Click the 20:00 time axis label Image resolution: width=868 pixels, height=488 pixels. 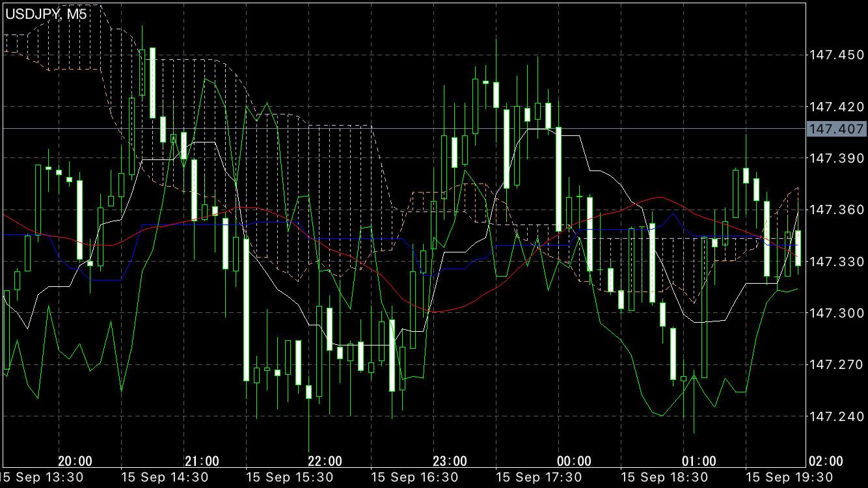(75, 461)
